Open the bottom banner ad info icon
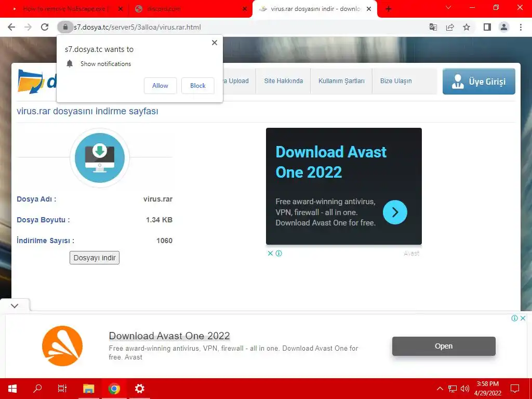Screen dimensions: 532x399 coord(515,318)
